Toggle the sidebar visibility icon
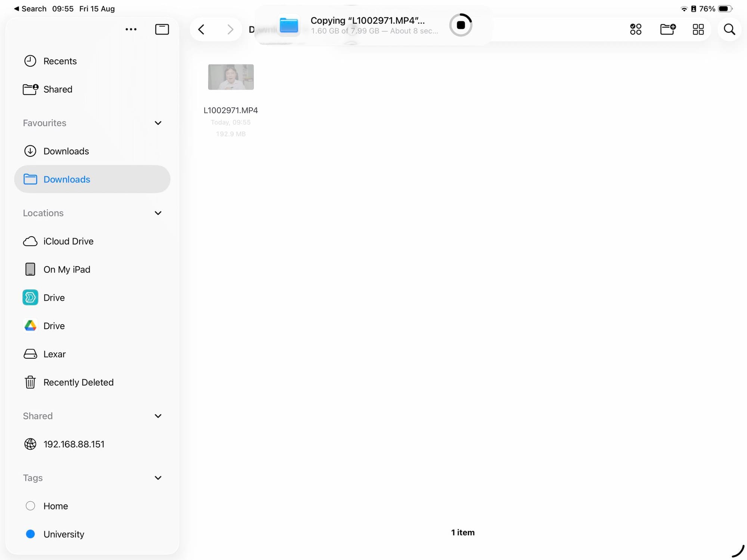 click(162, 29)
